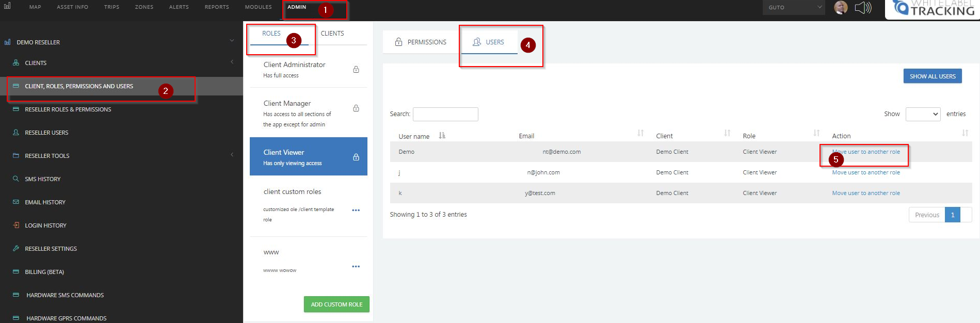Switch to the PERMISSIONS tab
This screenshot has width=980, height=323.
tap(421, 42)
